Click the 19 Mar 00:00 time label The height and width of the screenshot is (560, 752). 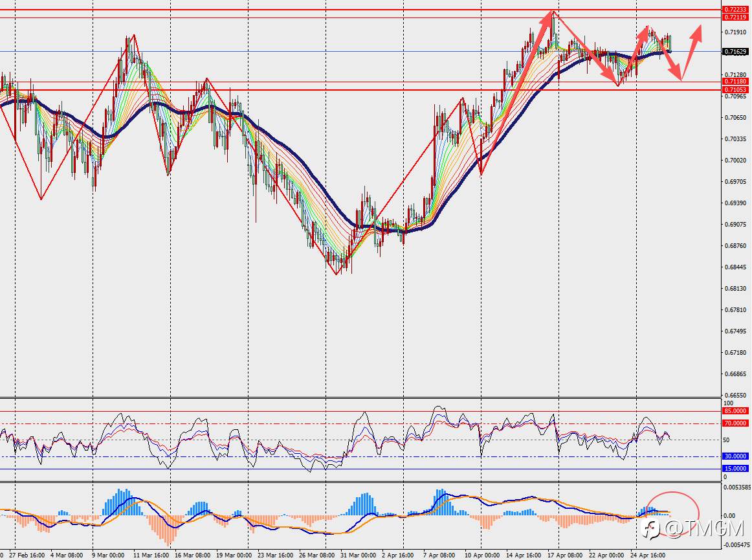pyautogui.click(x=234, y=555)
